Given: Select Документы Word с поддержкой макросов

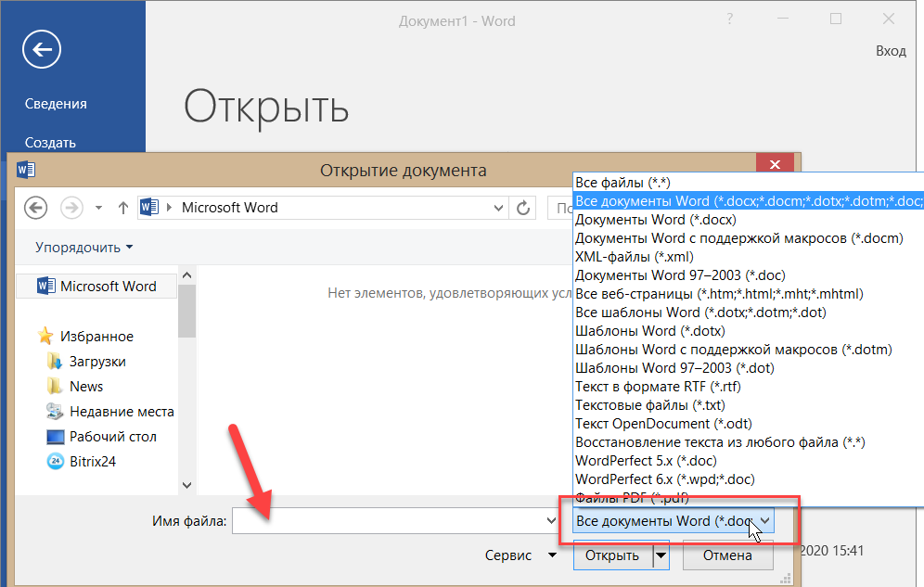Looking at the screenshot, I should [x=749, y=238].
